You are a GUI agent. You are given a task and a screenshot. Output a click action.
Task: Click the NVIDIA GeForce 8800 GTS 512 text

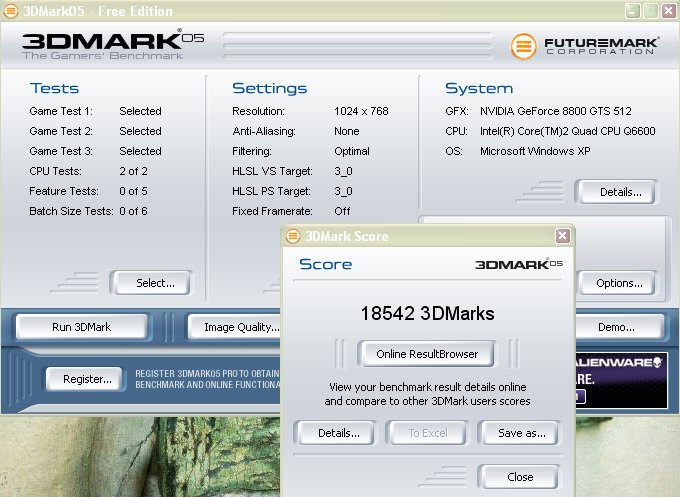click(x=556, y=111)
